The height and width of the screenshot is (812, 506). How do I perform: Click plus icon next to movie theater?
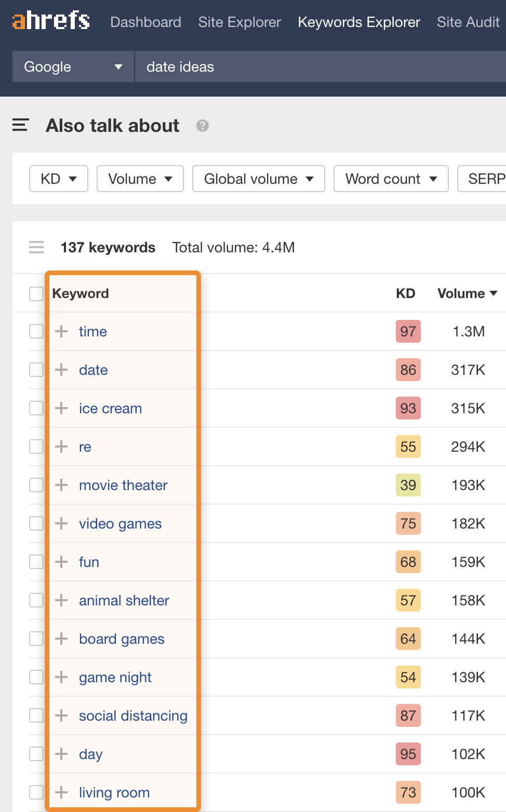click(x=61, y=485)
